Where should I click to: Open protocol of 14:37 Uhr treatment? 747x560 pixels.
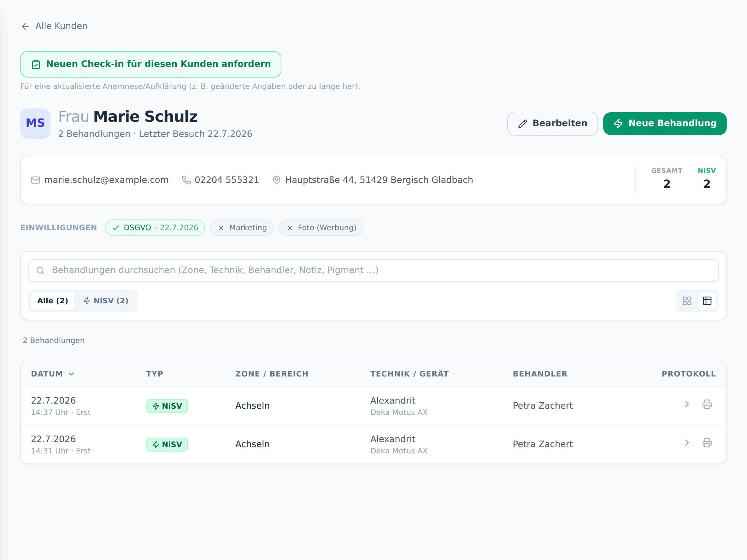[686, 404]
